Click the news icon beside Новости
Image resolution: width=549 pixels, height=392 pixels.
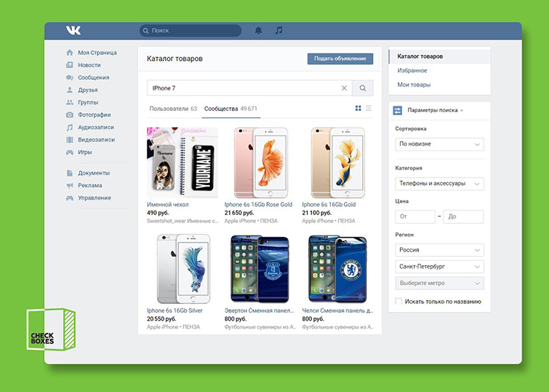(70, 65)
